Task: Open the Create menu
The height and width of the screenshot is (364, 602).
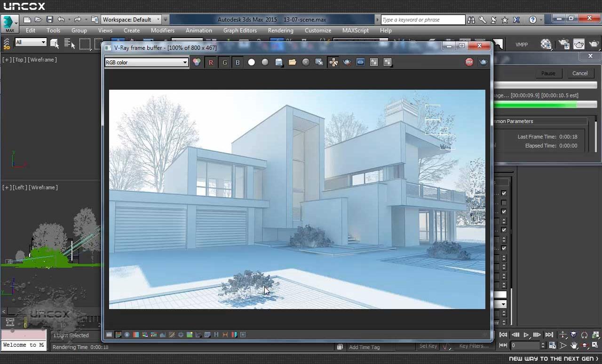Action: coord(132,31)
